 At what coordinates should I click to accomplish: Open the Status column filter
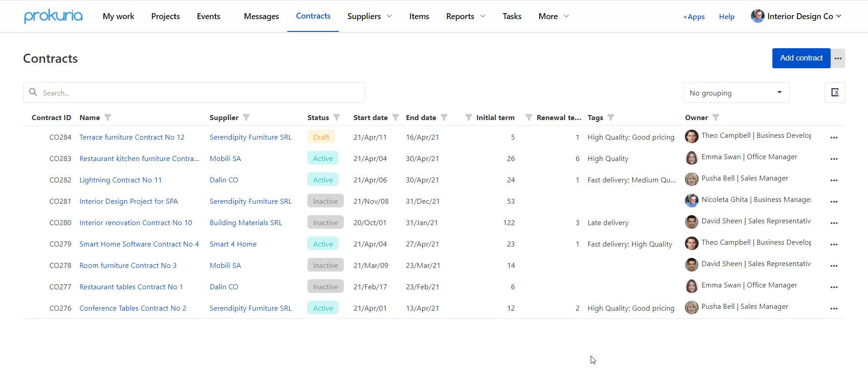pos(337,117)
